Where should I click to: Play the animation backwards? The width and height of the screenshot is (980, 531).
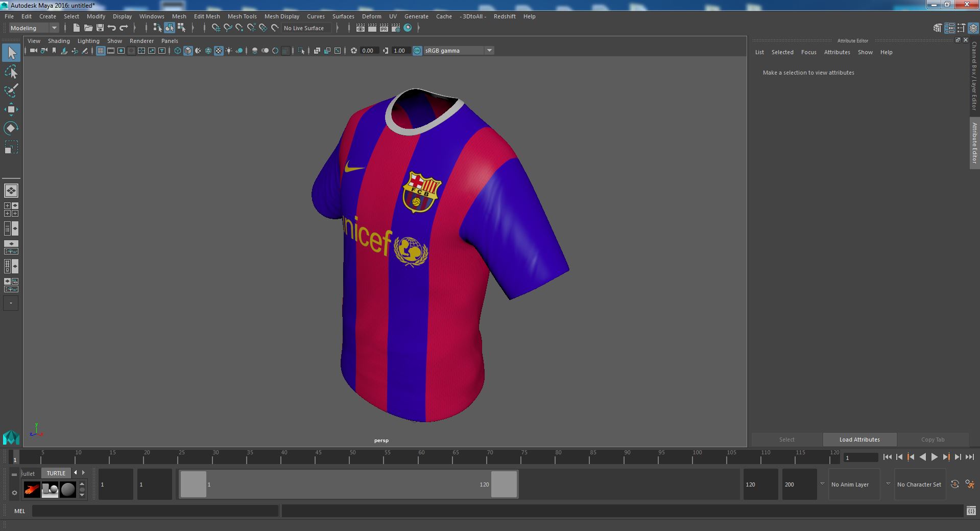922,457
